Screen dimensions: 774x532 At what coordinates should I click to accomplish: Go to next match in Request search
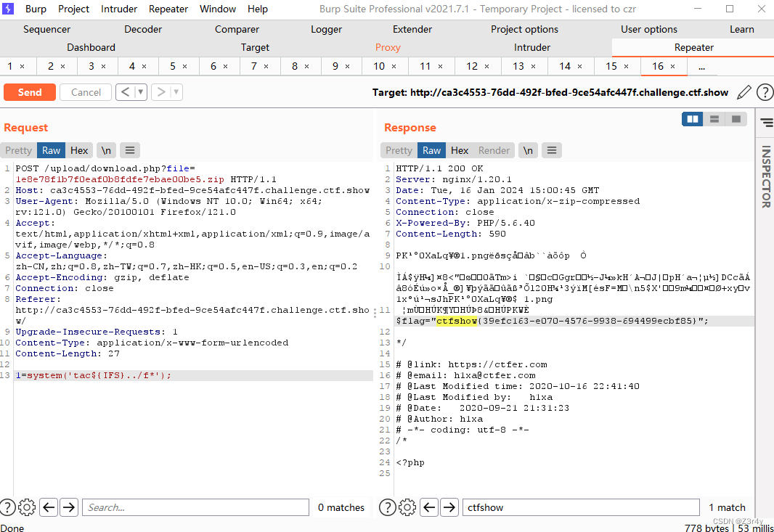pos(69,507)
